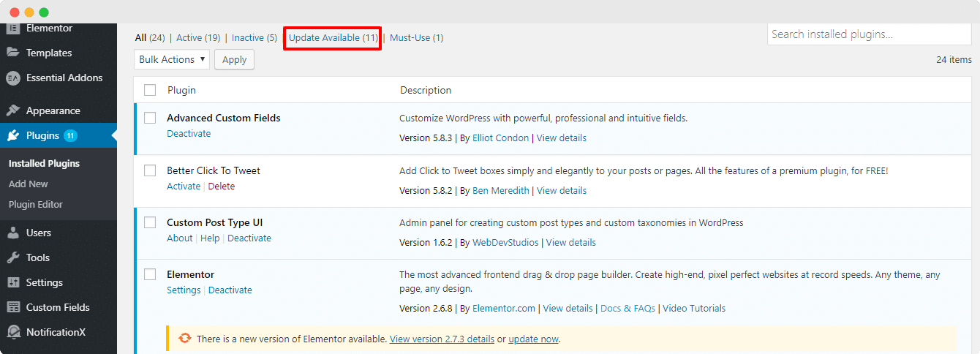Image resolution: width=980 pixels, height=354 pixels.
Task: Click the Description column header
Action: tap(426, 90)
